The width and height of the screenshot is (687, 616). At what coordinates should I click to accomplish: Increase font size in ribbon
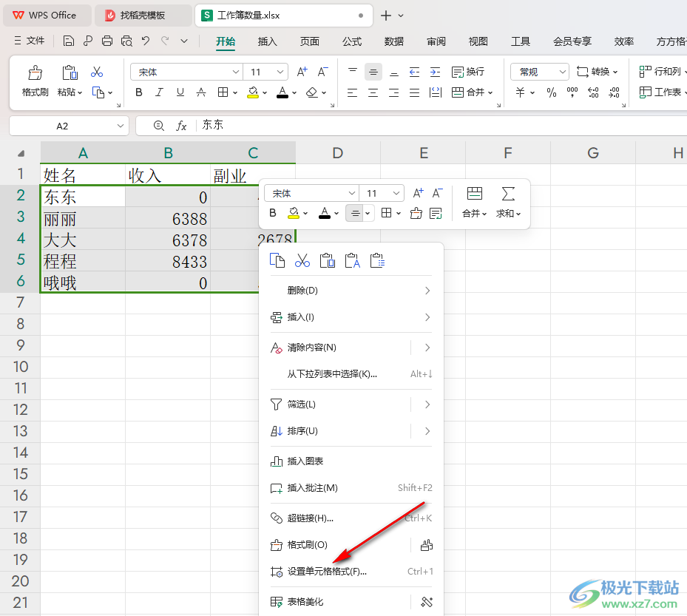[302, 72]
